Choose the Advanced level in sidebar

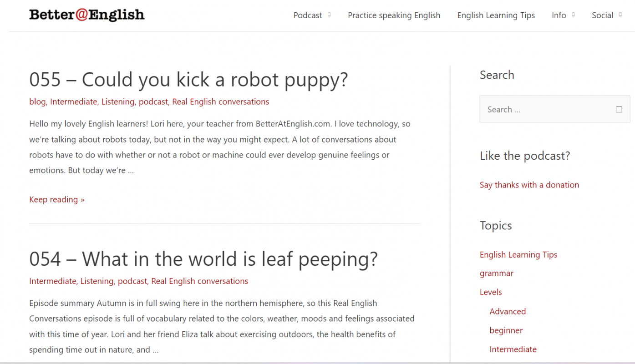click(508, 311)
